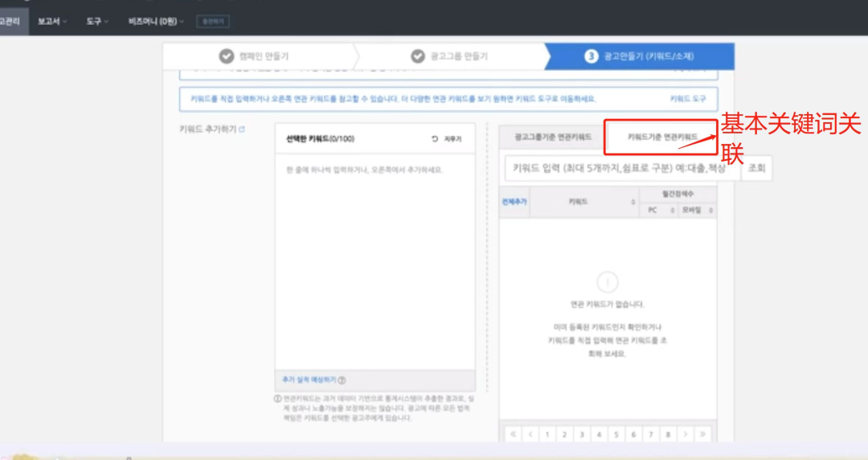This screenshot has height=460, width=868.
Task: Click the 선택한 키워드(0/100) header
Action: point(320,138)
